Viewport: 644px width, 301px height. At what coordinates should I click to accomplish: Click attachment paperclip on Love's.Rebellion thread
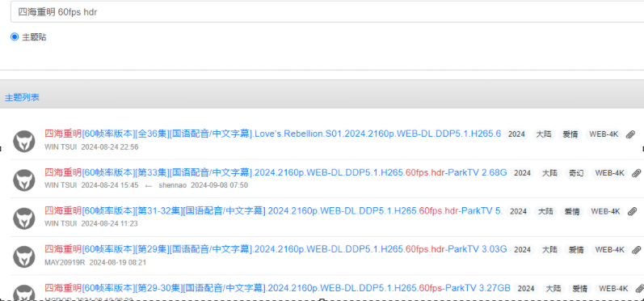click(x=630, y=134)
